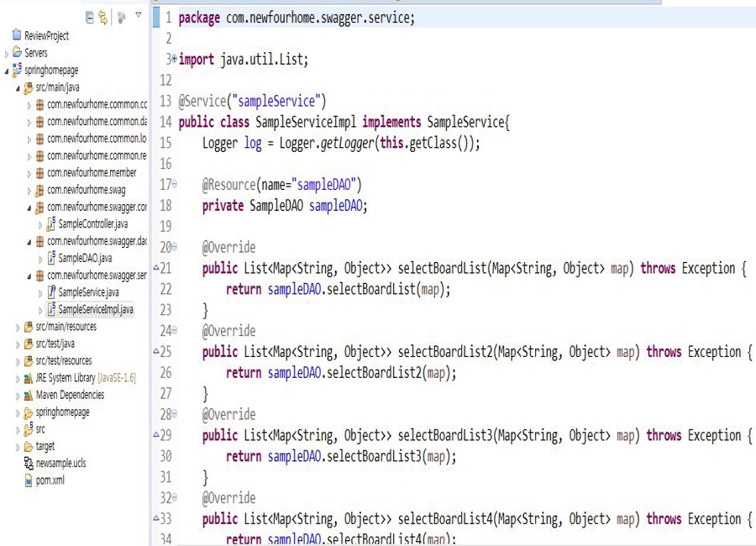Viewport: 756px width, 546px height.
Task: Click the src/main/java source folder icon
Action: pyautogui.click(x=29, y=87)
